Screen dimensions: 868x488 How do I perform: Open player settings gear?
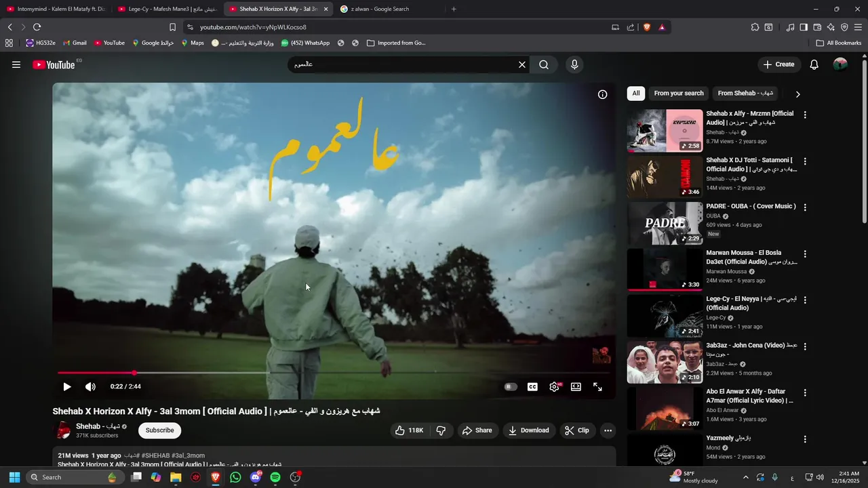(x=554, y=386)
